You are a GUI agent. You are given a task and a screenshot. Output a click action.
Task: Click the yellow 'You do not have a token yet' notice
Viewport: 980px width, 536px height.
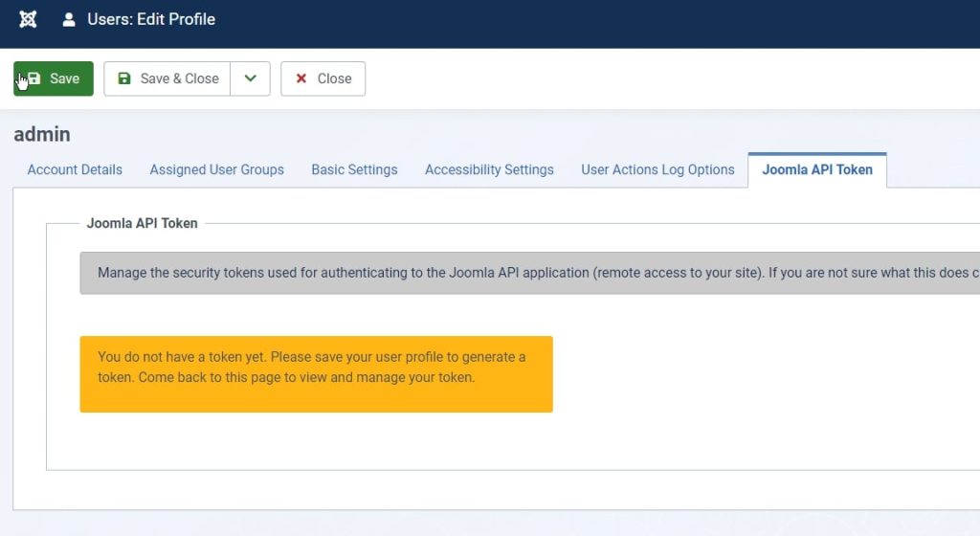coord(316,374)
